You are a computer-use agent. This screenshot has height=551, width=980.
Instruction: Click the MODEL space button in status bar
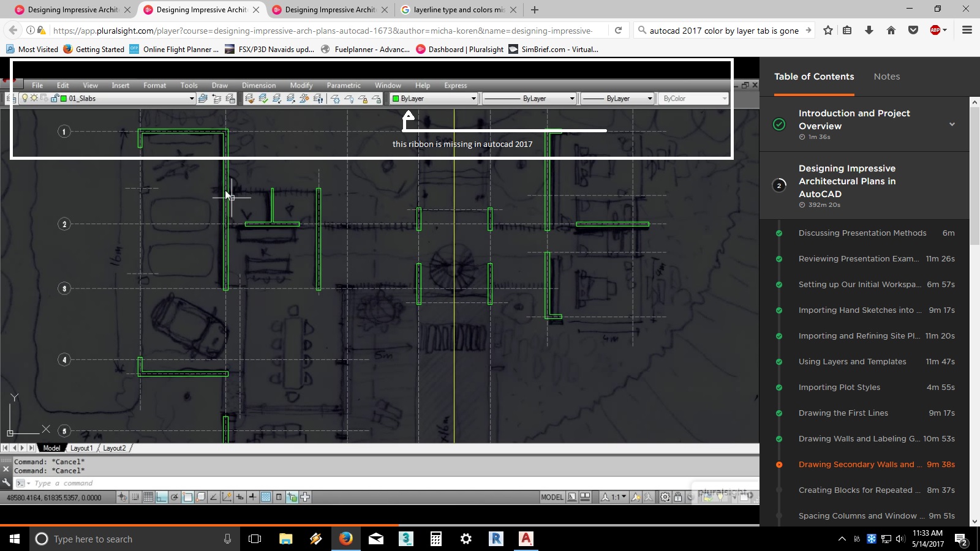pyautogui.click(x=552, y=497)
